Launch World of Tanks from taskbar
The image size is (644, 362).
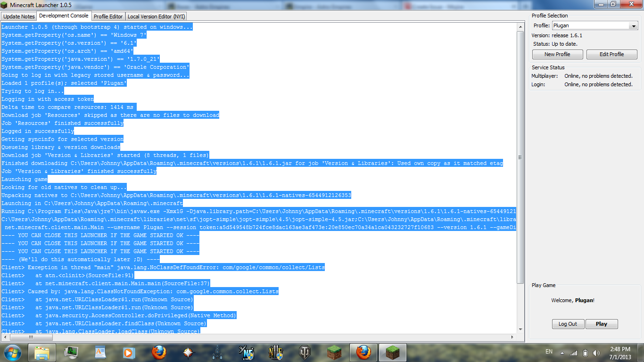305,352
